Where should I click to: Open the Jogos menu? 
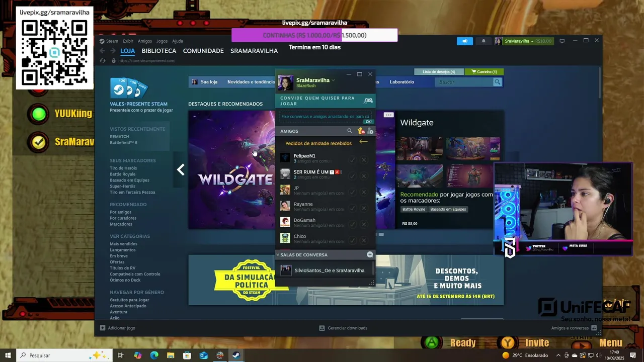162,41
